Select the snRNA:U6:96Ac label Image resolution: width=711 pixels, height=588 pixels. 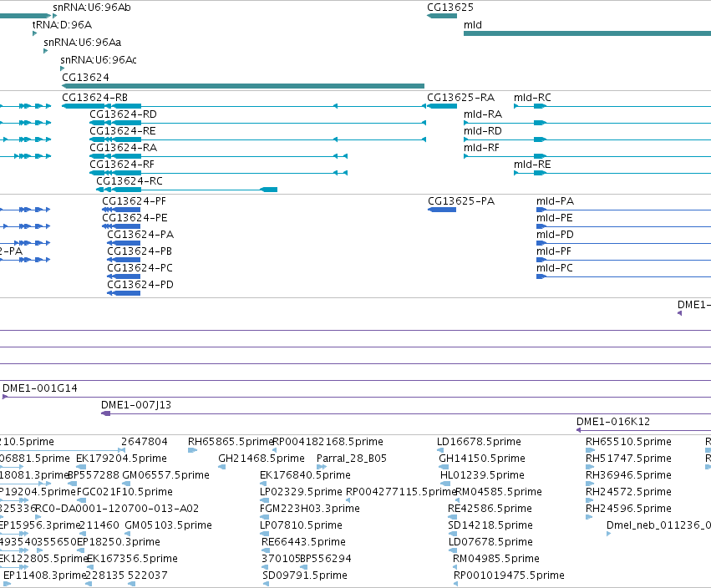pyautogui.click(x=99, y=60)
